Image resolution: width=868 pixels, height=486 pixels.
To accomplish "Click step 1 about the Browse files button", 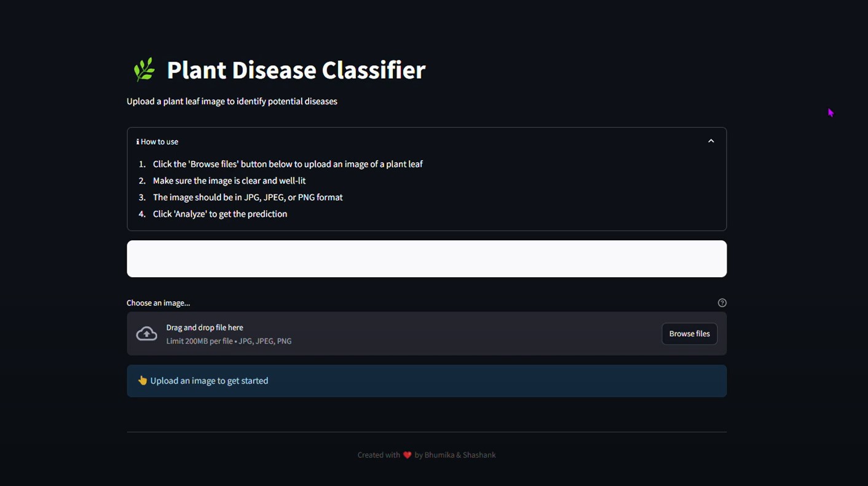I will (288, 164).
